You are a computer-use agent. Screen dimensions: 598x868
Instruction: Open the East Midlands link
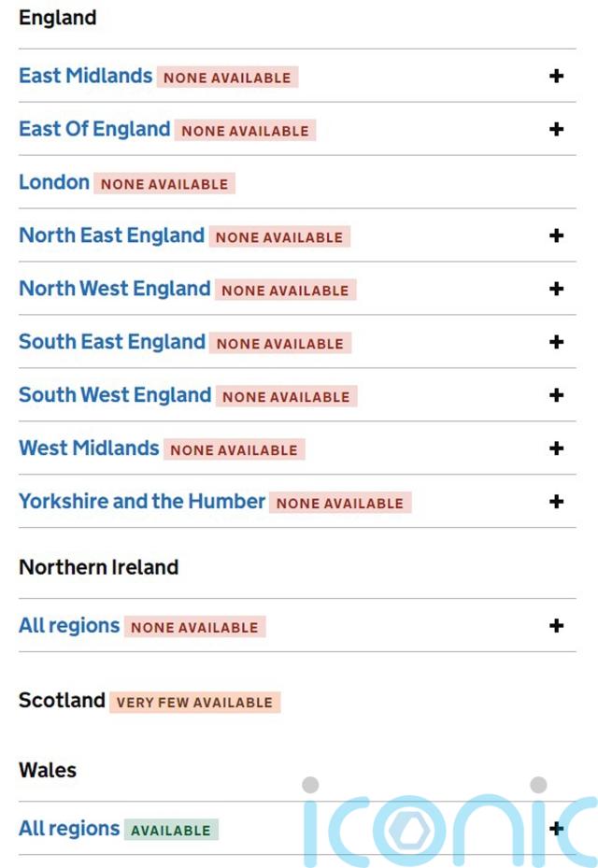coord(85,76)
